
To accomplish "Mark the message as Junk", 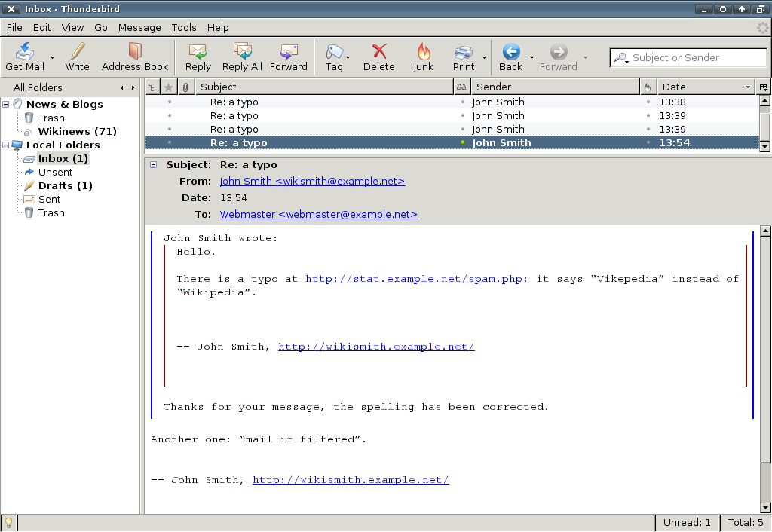I will [x=424, y=57].
